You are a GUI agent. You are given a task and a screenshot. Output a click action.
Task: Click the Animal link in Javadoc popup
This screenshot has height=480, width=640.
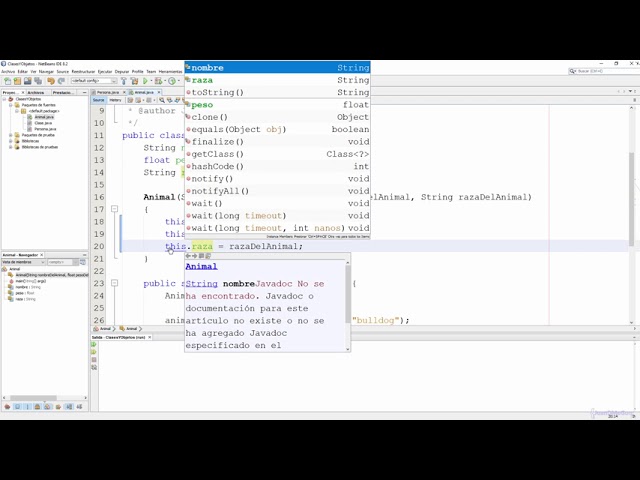[201, 267]
